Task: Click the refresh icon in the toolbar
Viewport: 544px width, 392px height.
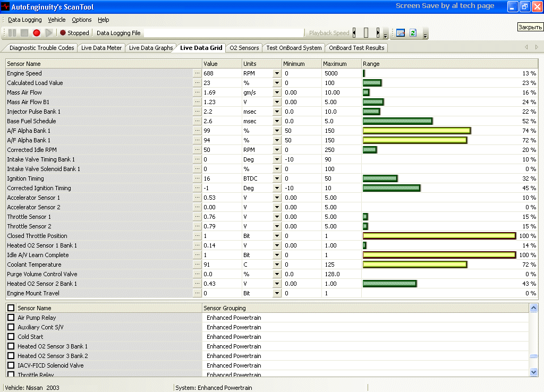Action: [413, 33]
